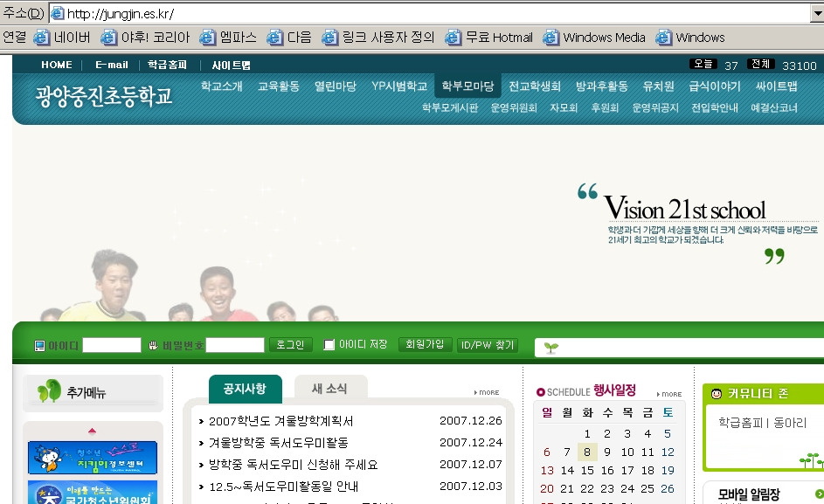Toggle the 아이디 저장 checkbox

click(x=329, y=345)
